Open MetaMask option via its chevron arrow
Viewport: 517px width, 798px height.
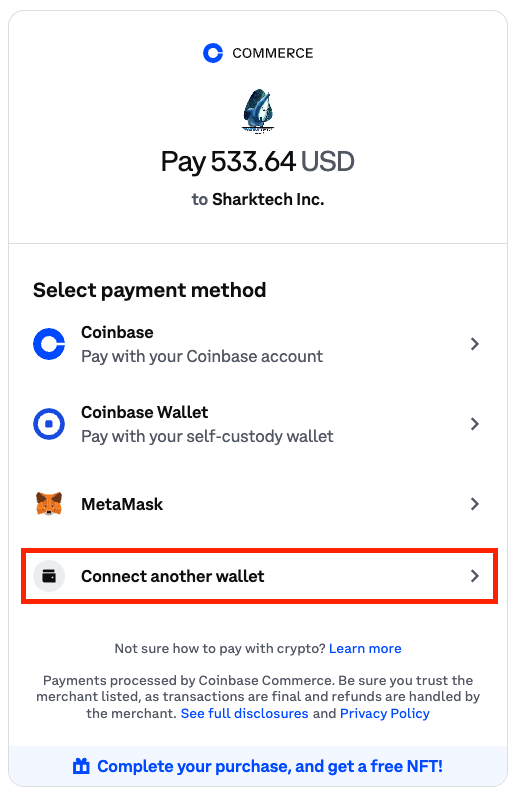tap(475, 504)
